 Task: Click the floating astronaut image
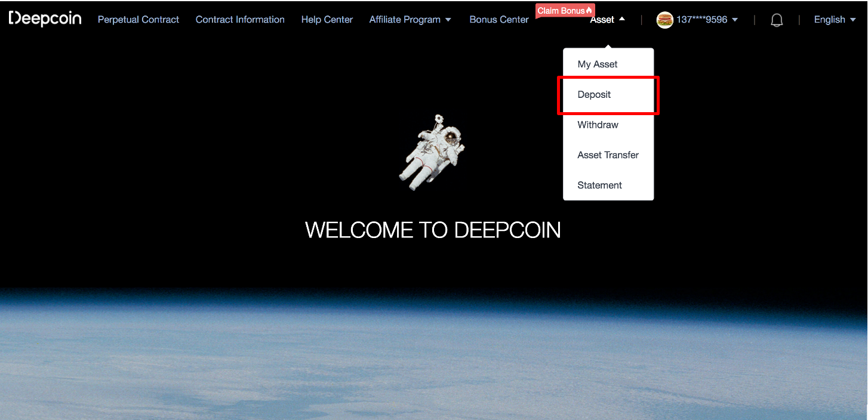click(431, 153)
